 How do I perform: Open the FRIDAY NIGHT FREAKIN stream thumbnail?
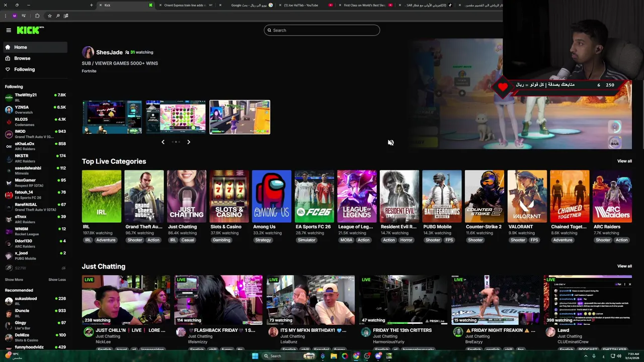click(496, 300)
